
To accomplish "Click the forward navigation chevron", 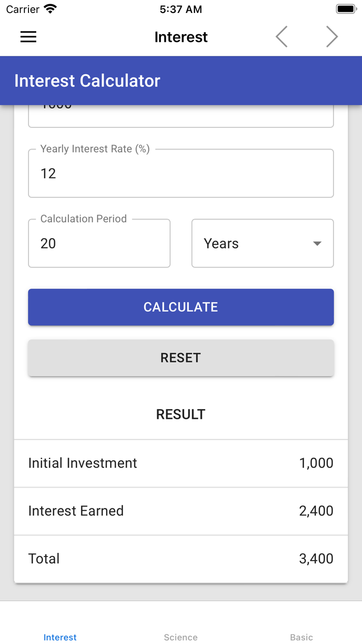I will (x=331, y=37).
